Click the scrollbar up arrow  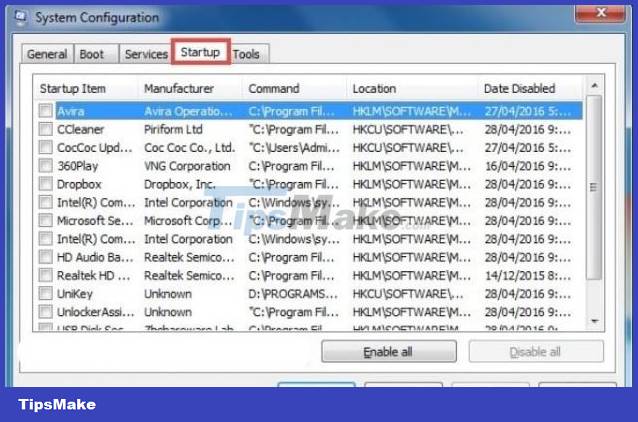(x=594, y=85)
